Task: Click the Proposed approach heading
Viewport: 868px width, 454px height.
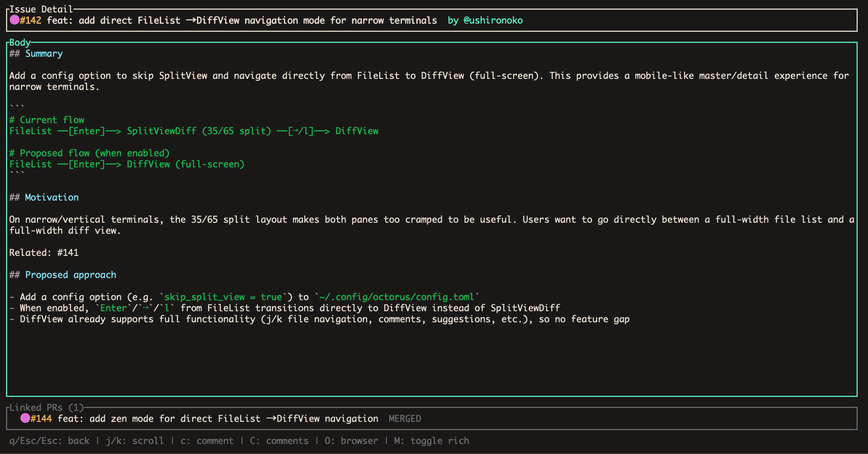Action: (71, 275)
